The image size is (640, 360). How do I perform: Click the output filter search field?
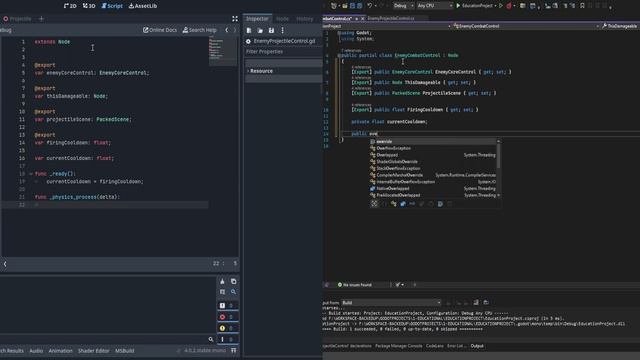(107, 339)
